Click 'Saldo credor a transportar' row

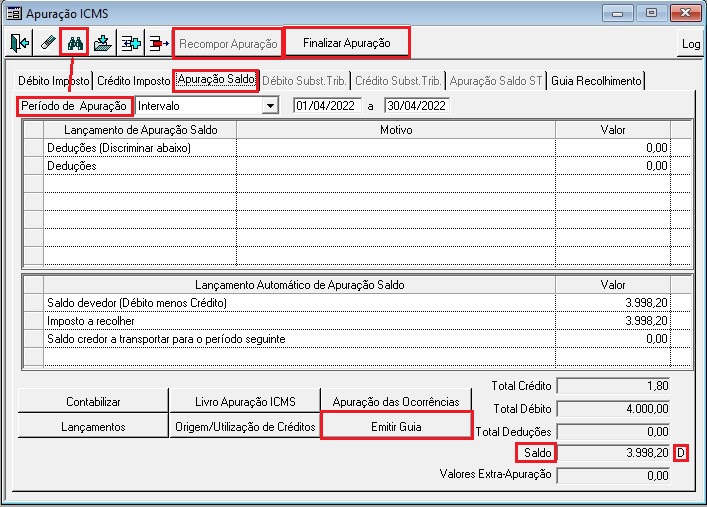pos(357,339)
